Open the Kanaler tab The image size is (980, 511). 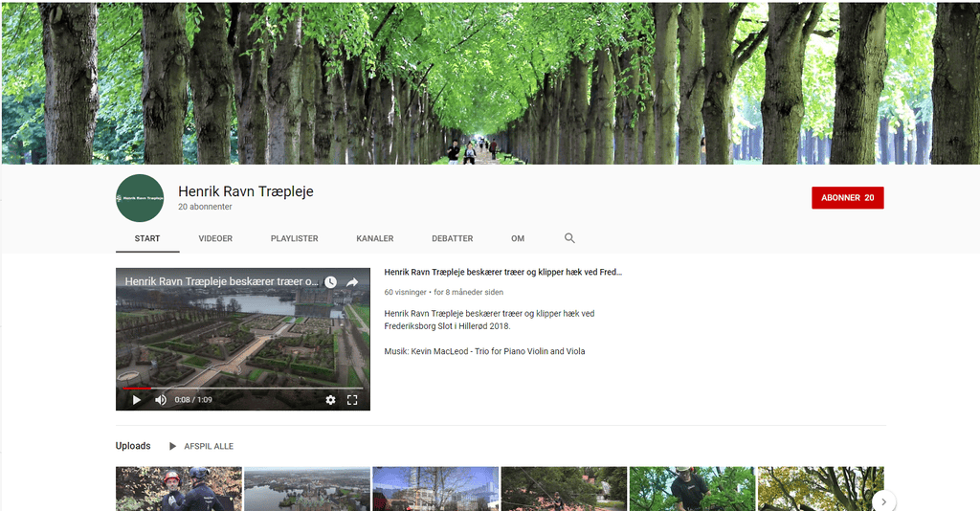pyautogui.click(x=374, y=238)
